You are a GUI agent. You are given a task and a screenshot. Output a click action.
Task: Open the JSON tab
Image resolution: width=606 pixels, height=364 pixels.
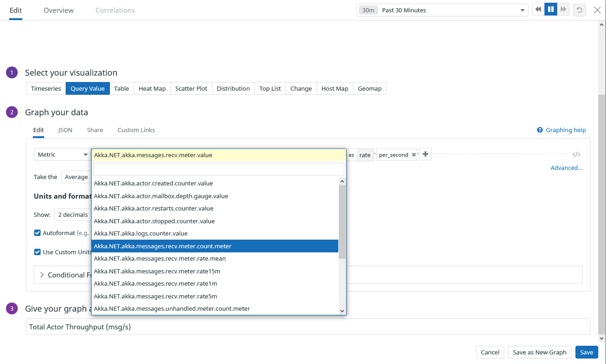coord(65,130)
